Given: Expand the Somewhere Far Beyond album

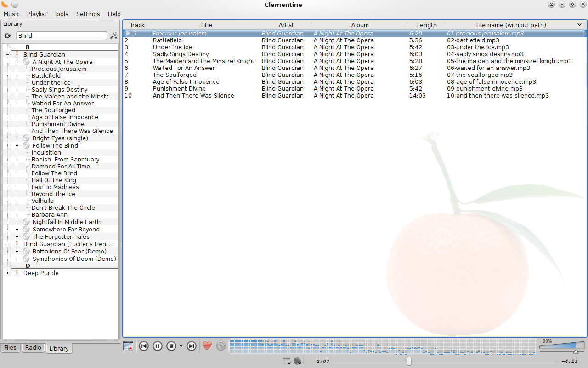Looking at the screenshot, I should 17,229.
